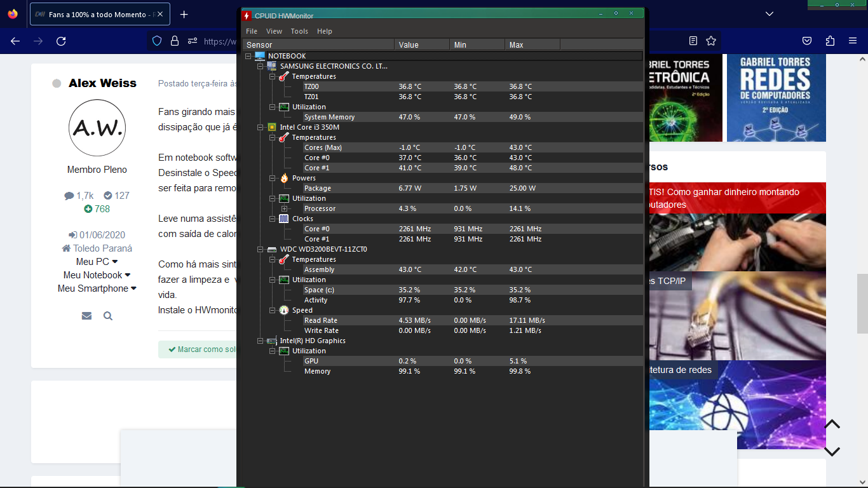Bookmark this page with the star icon
This screenshot has width=868, height=488.
(711, 41)
